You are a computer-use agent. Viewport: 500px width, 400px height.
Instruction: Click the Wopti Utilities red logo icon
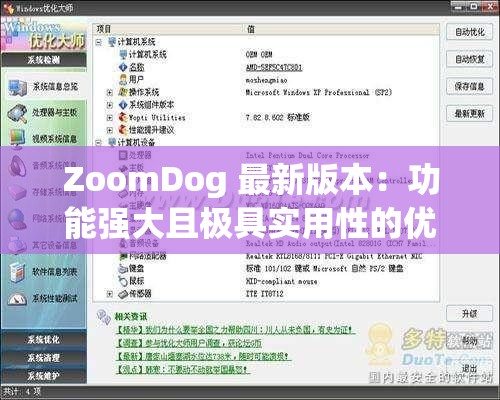point(123,117)
